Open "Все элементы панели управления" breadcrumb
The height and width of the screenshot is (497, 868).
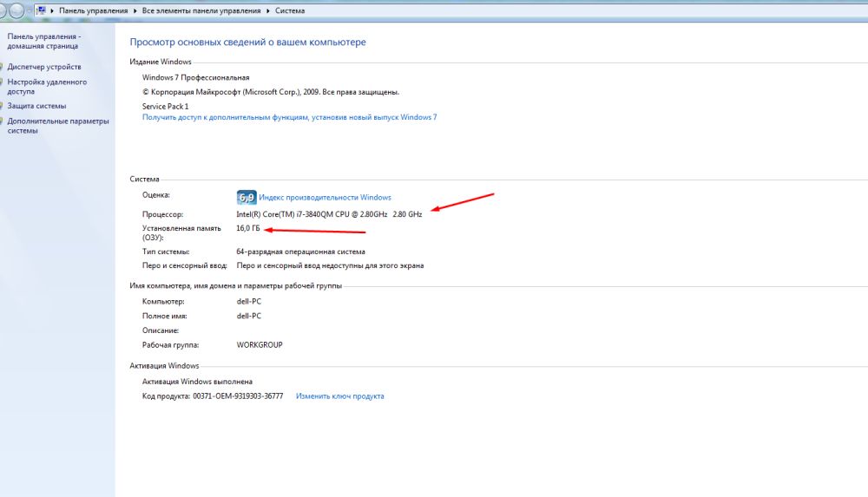[201, 10]
